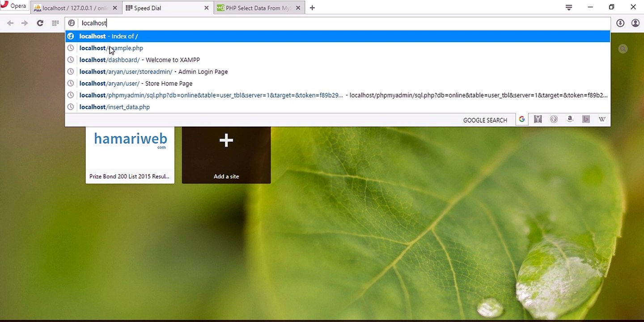
Task: Choose localhost/dashboard/ - Welcome to XAMPP
Action: click(338, 60)
